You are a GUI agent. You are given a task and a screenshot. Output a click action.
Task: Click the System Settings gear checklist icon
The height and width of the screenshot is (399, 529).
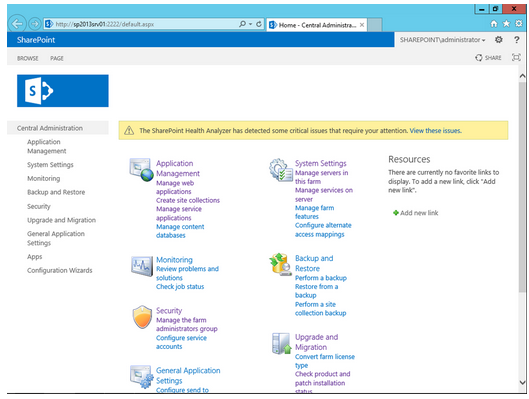[280, 170]
